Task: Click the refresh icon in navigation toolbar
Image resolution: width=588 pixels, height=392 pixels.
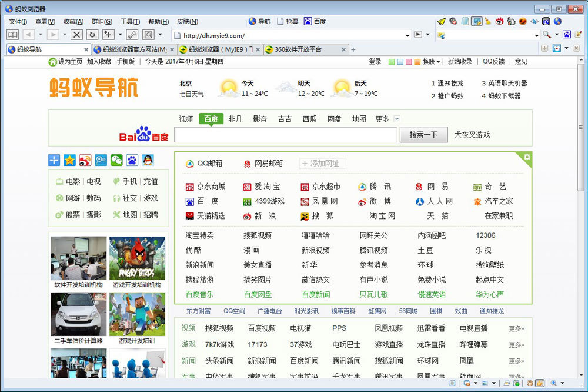Action: click(x=92, y=35)
